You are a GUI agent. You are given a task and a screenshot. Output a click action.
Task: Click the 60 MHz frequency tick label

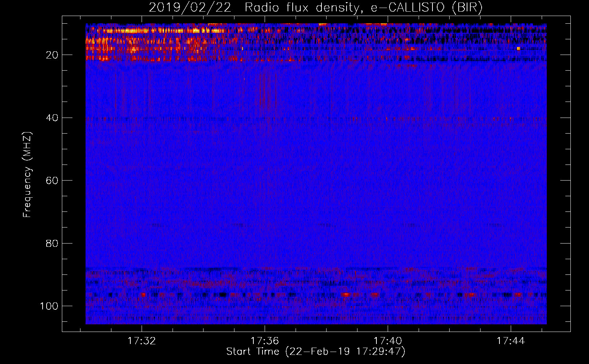point(52,181)
